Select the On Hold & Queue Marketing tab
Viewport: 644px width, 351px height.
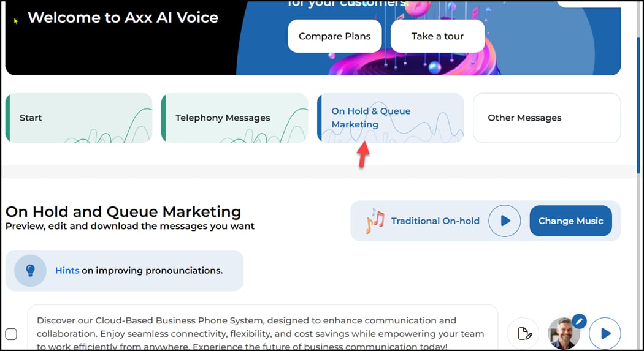click(390, 118)
